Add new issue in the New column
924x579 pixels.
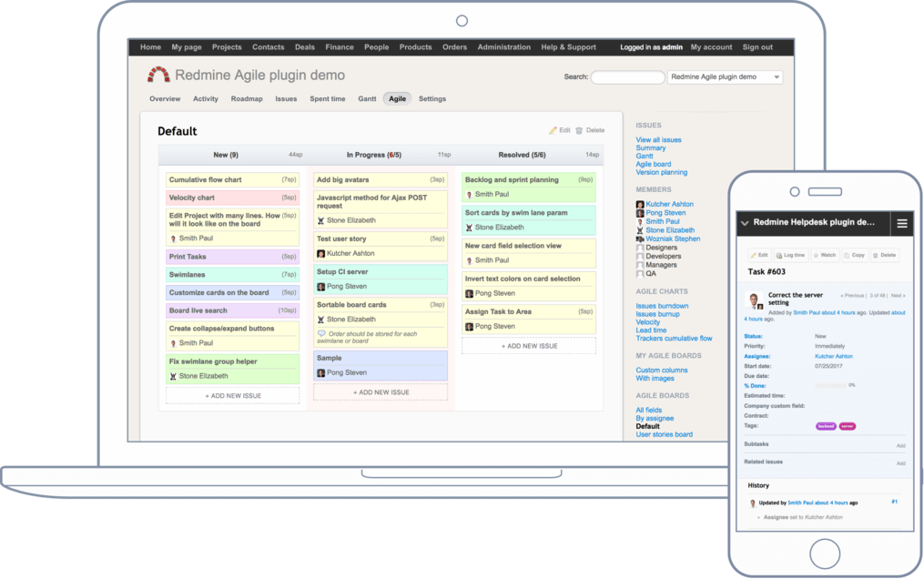(232, 395)
